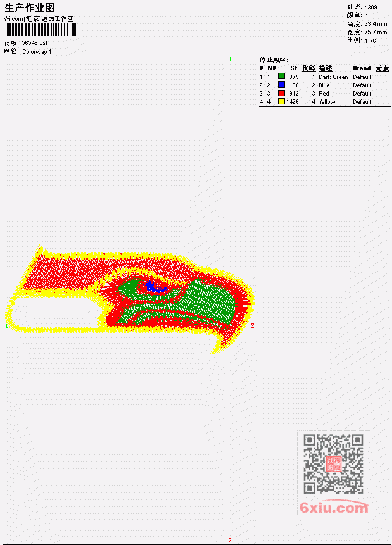Click stitch count '1426' in Yellow row
This screenshot has height=545, width=392.
click(292, 102)
